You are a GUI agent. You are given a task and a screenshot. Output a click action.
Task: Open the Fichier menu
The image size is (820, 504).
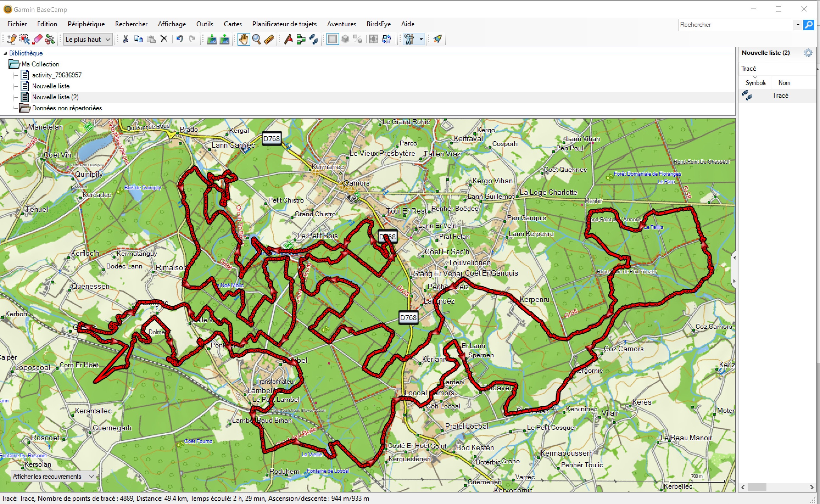click(17, 24)
